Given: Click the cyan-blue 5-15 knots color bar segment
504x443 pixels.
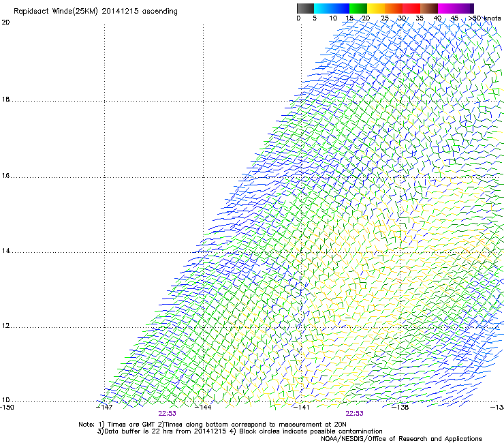Looking at the screenshot, I should click(x=332, y=8).
